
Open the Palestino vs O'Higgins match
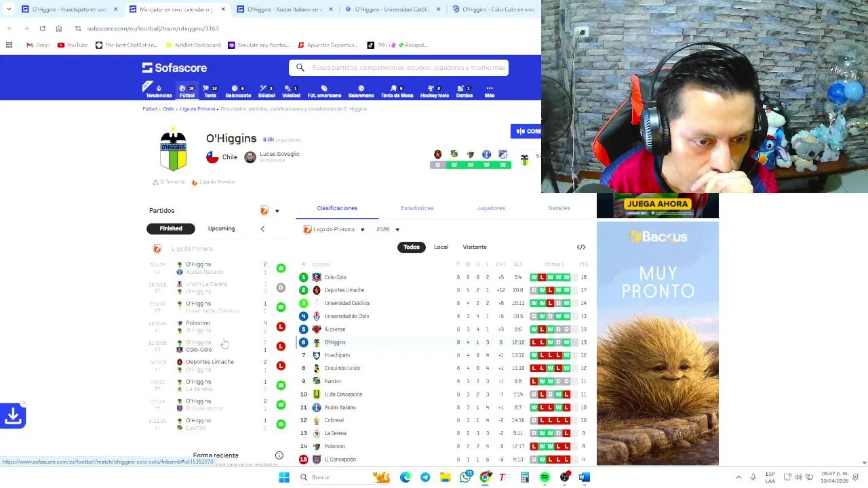(x=217, y=327)
